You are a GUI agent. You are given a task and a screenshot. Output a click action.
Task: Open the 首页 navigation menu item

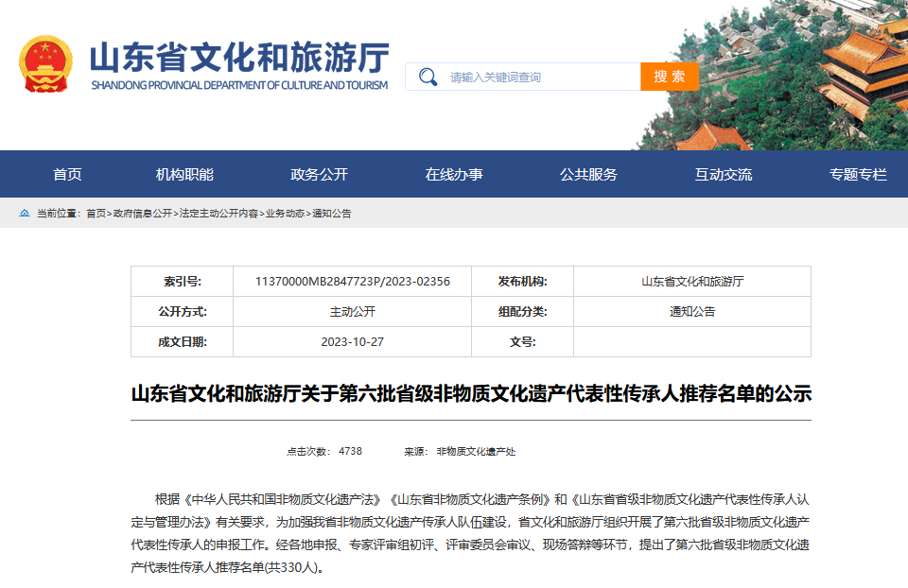(x=67, y=174)
